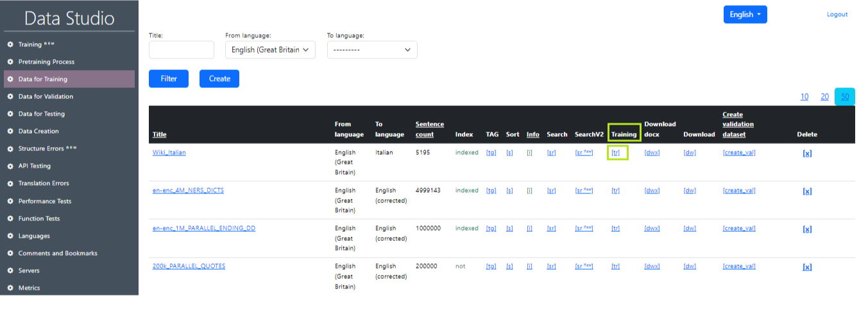Sort by Sentence count column header

pyautogui.click(x=430, y=129)
